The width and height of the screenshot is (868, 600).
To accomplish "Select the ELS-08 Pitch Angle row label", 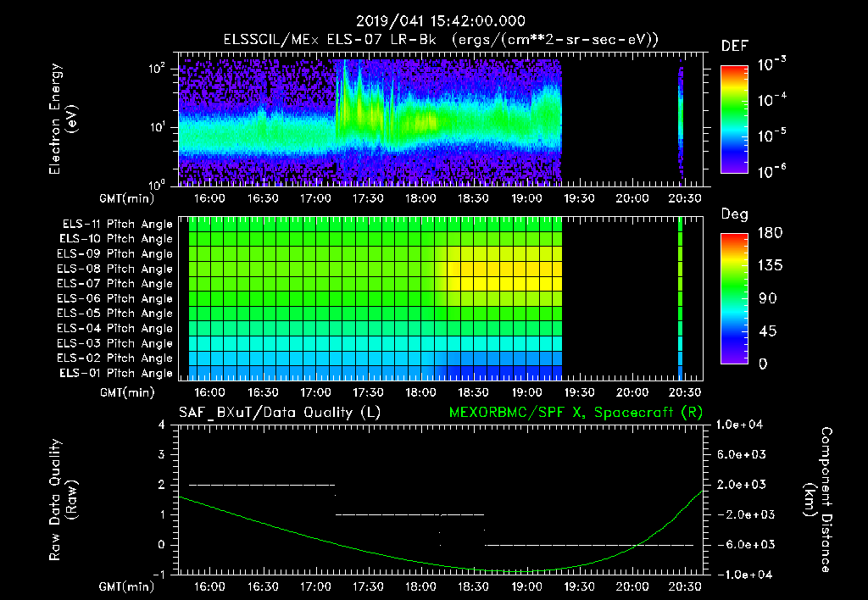I will coord(115,269).
